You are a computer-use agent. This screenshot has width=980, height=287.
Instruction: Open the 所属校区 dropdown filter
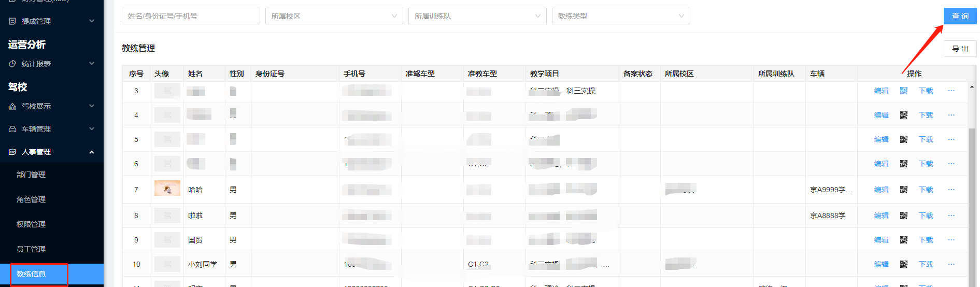pos(334,16)
